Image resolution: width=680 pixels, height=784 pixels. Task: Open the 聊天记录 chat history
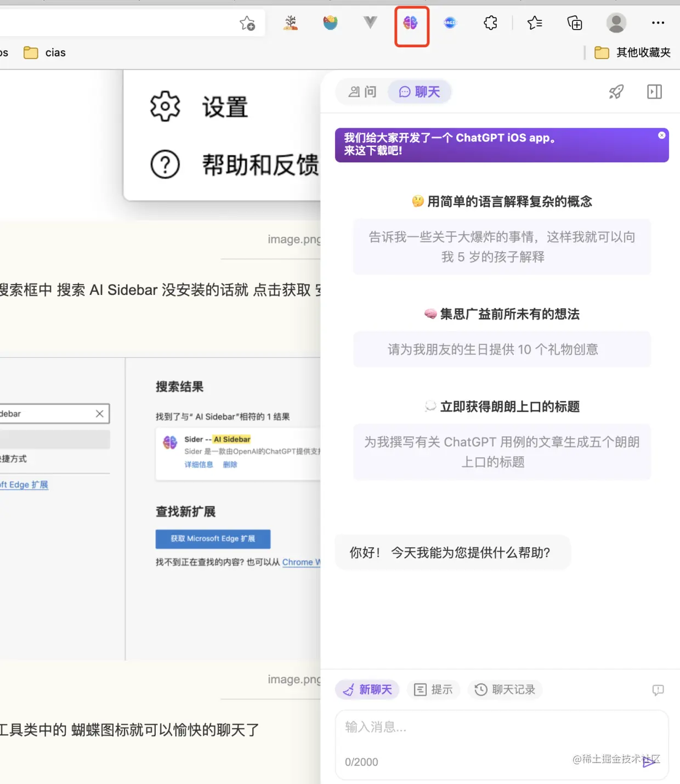tap(505, 690)
